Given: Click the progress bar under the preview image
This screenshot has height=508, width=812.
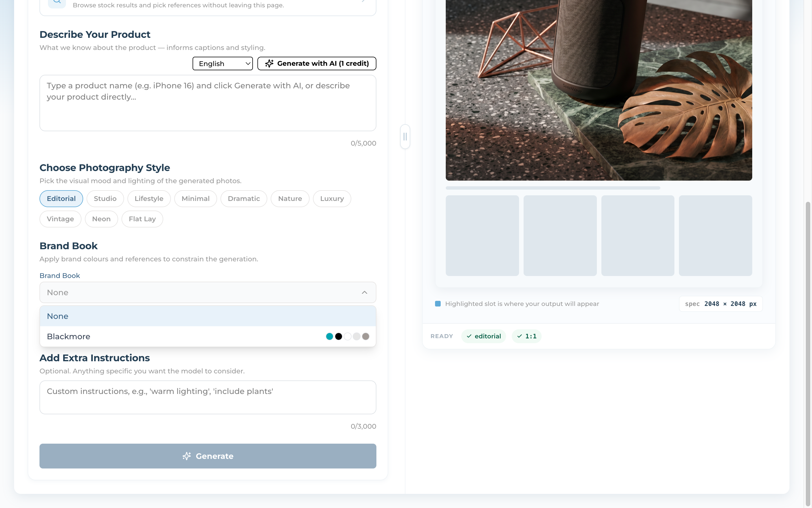Looking at the screenshot, I should coord(553,188).
